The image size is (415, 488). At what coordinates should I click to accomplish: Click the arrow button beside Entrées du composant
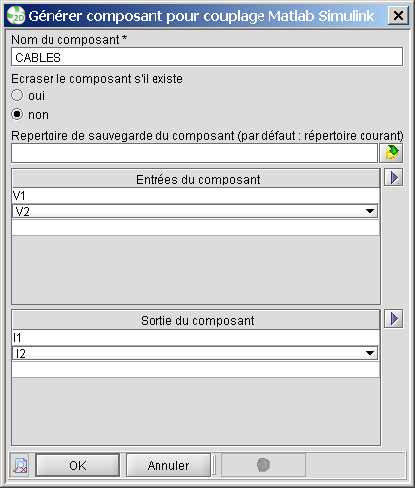click(394, 177)
